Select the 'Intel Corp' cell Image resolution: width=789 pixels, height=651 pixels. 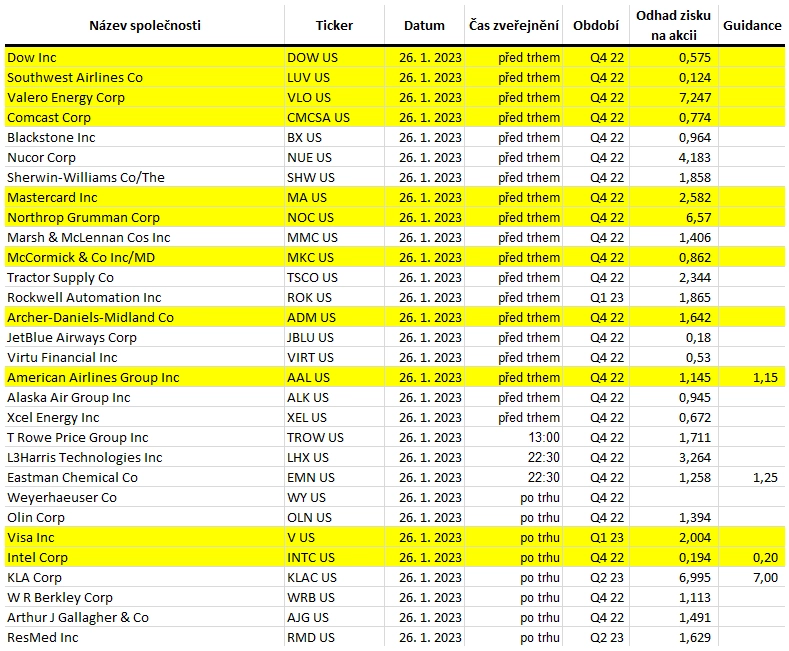tap(144, 557)
